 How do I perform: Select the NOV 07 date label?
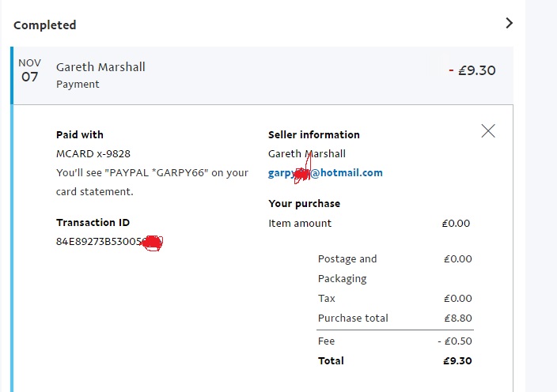[29, 70]
